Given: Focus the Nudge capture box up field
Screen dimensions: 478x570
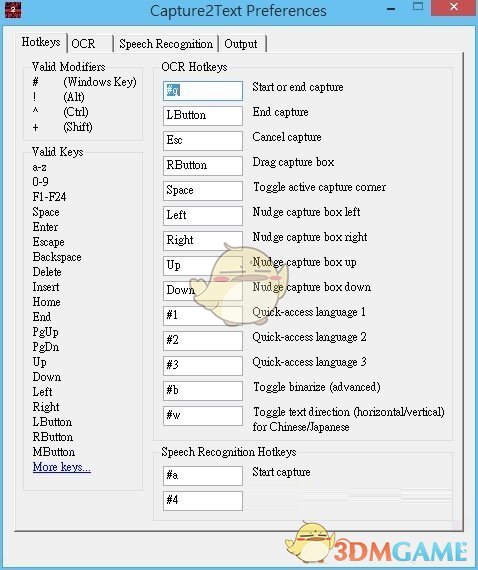Looking at the screenshot, I should [x=203, y=266].
